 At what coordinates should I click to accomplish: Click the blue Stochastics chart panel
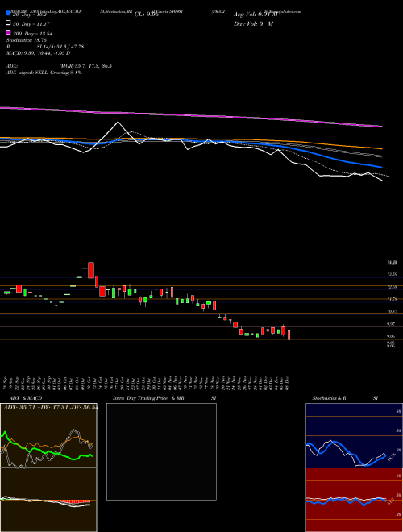click(354, 435)
